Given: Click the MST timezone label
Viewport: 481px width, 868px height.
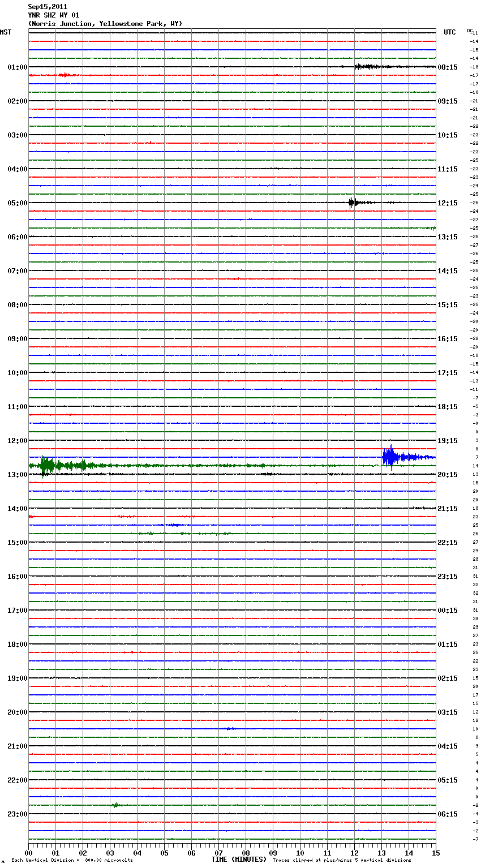Looking at the screenshot, I should pos(6,32).
